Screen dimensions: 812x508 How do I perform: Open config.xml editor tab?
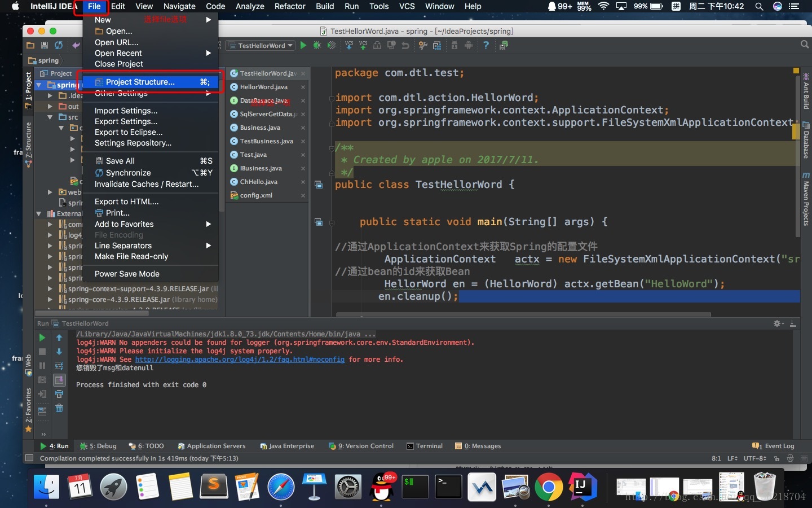point(256,195)
